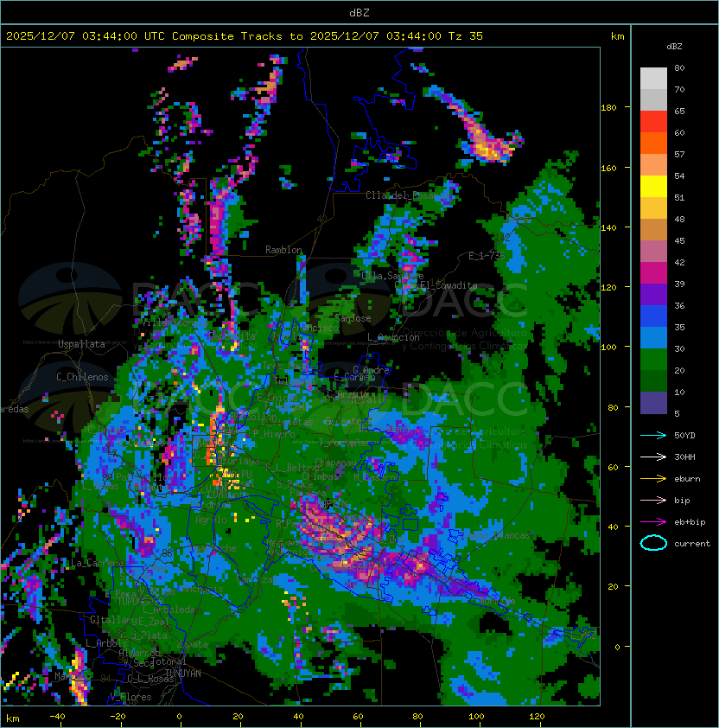Click the V_Flores place label
Screen dimensions: 719x728
pyautogui.click(x=130, y=698)
